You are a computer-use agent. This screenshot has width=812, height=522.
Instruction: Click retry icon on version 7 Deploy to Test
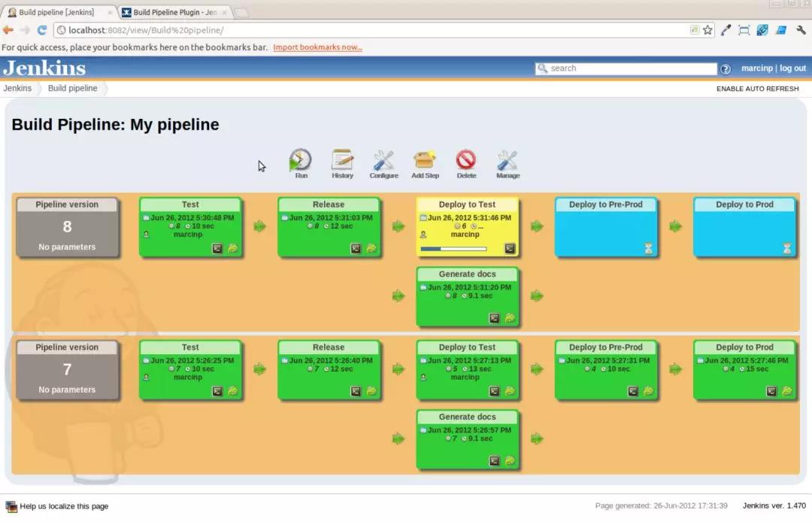click(x=510, y=391)
